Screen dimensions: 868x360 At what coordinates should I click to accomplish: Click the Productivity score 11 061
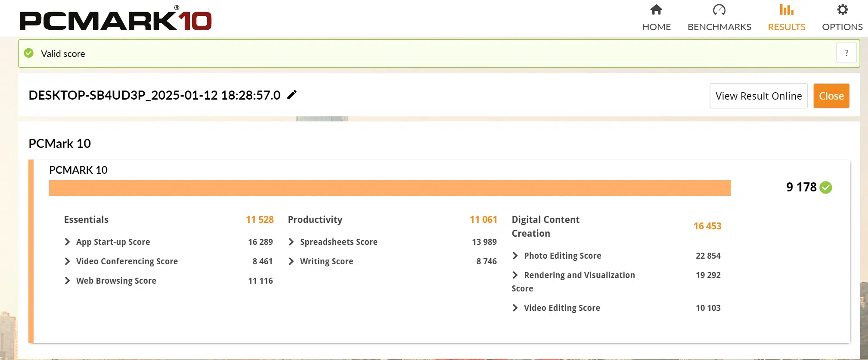coord(483,219)
